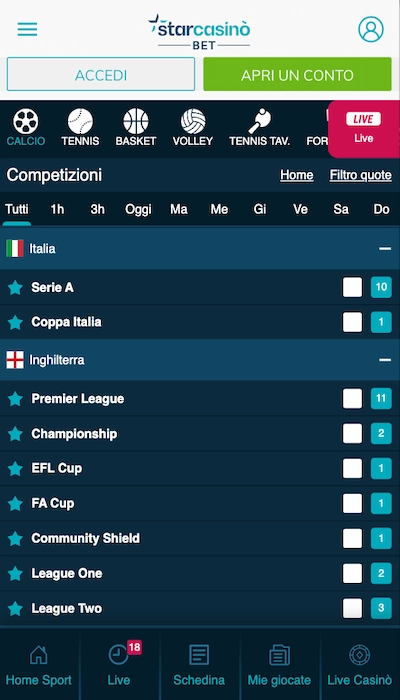Open the Filtro quote filter
This screenshot has width=400, height=700.
point(361,175)
